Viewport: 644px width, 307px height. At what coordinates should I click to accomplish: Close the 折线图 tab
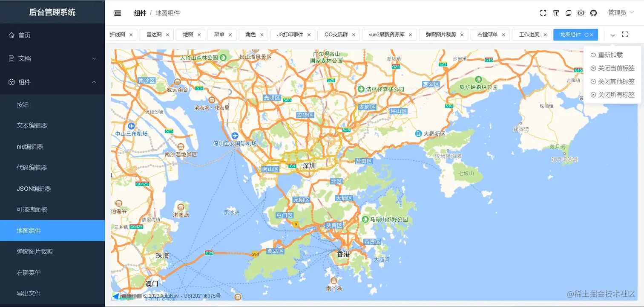click(x=131, y=35)
